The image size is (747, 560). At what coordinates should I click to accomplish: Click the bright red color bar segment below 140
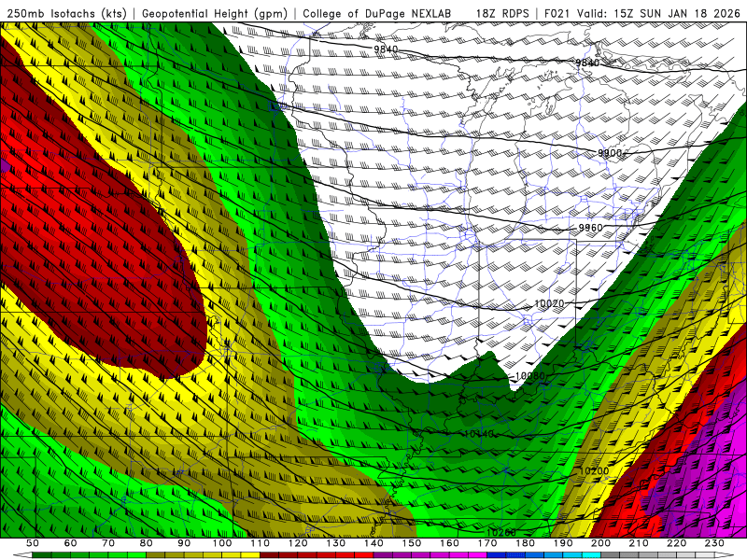[x=364, y=555]
